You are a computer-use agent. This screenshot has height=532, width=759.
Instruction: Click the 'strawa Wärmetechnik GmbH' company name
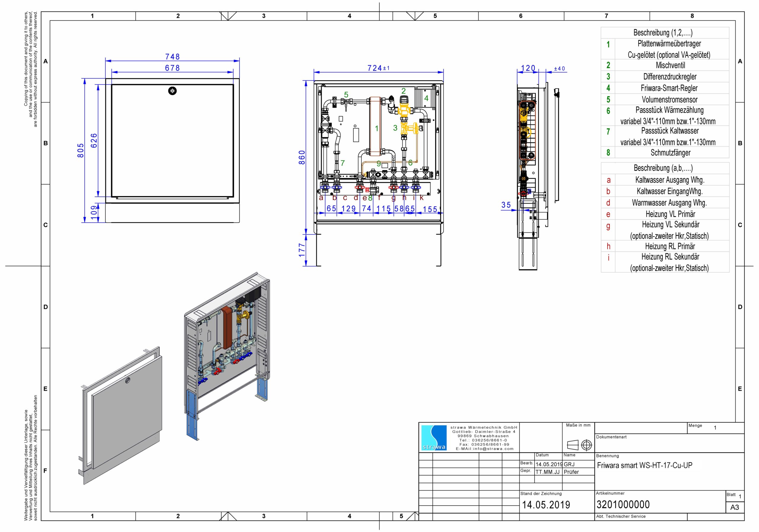click(484, 428)
